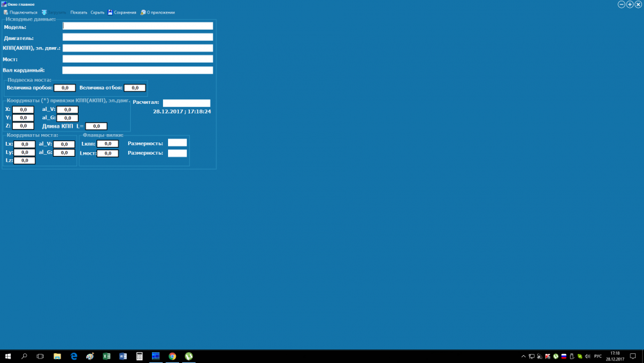The height and width of the screenshot is (363, 644).
Task: Open the volume speaker tray icon
Action: click(588, 357)
